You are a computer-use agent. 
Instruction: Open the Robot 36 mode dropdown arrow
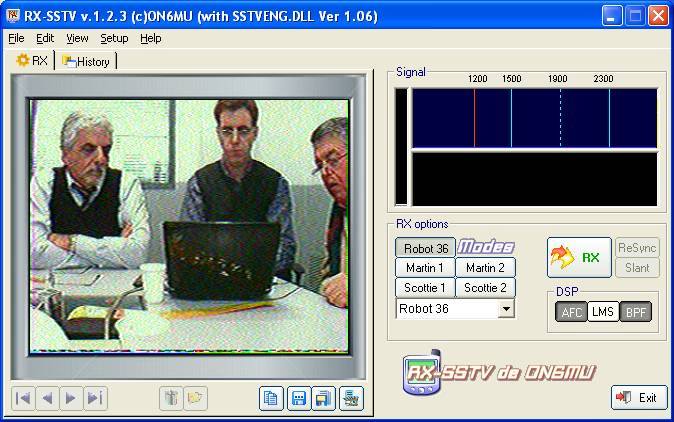point(506,309)
